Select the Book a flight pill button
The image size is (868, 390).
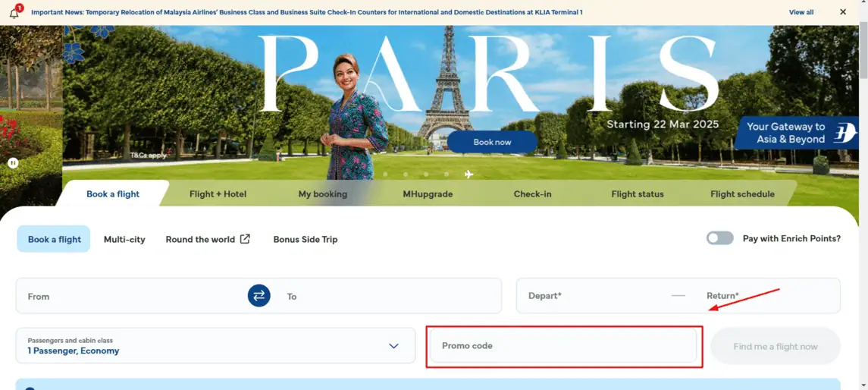pos(54,239)
